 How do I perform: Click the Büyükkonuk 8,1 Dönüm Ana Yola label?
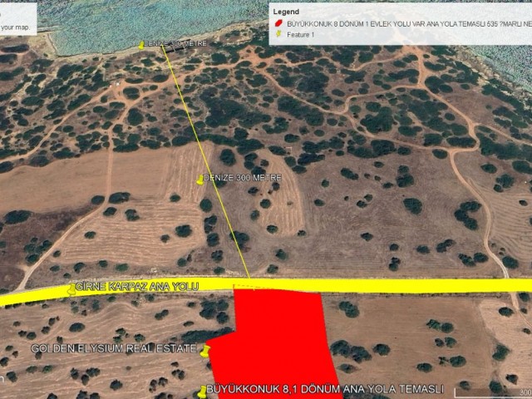click(324, 389)
